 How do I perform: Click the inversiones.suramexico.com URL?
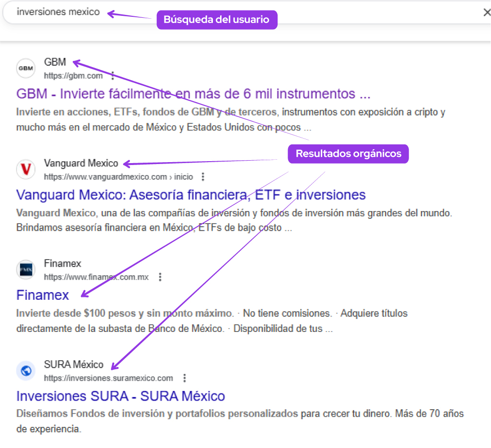click(108, 378)
